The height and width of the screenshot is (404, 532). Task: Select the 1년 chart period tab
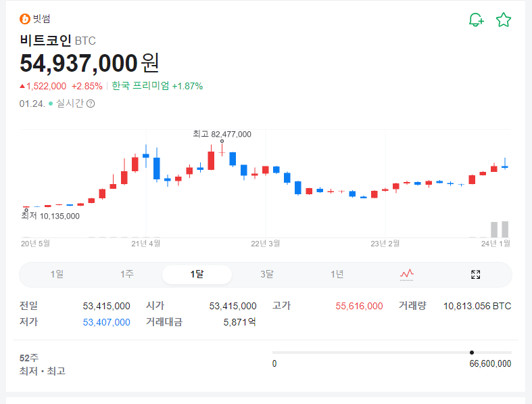click(337, 274)
